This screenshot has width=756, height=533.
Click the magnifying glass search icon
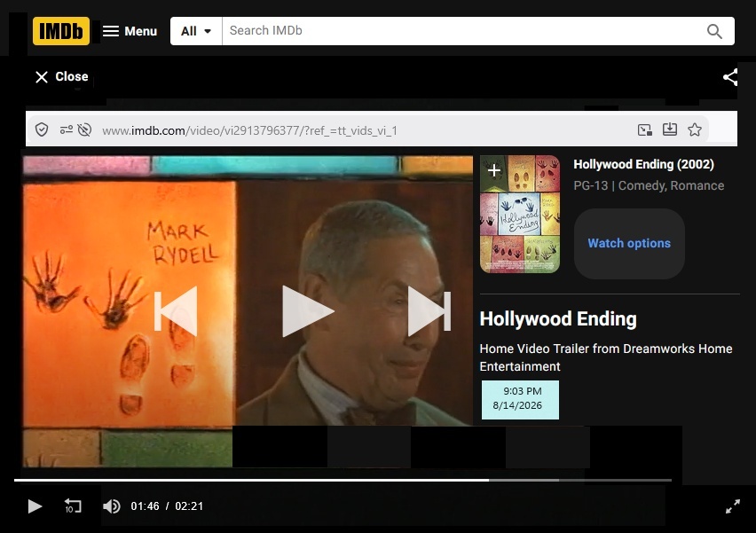coord(714,31)
